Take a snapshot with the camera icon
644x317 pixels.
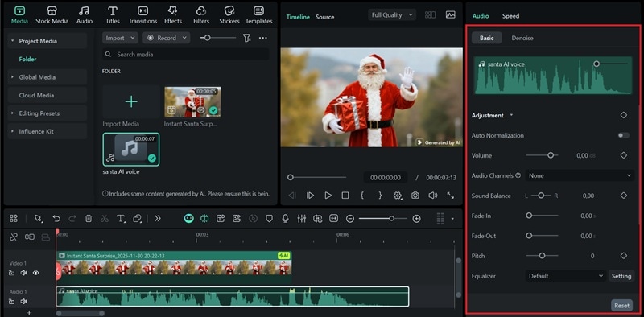pos(415,196)
